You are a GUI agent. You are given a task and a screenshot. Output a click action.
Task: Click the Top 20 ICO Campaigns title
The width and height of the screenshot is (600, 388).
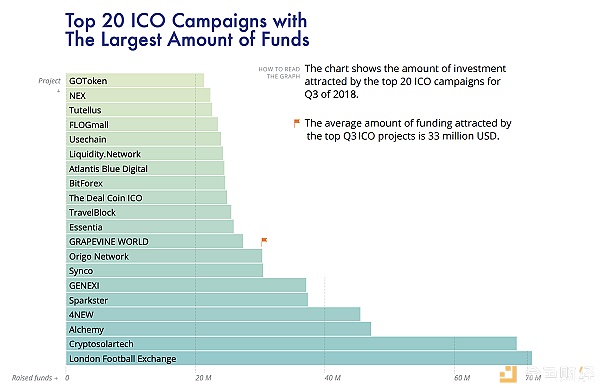point(187,30)
